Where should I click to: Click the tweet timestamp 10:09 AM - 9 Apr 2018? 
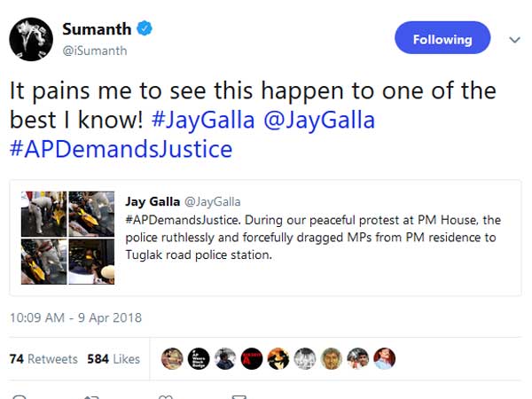(75, 317)
